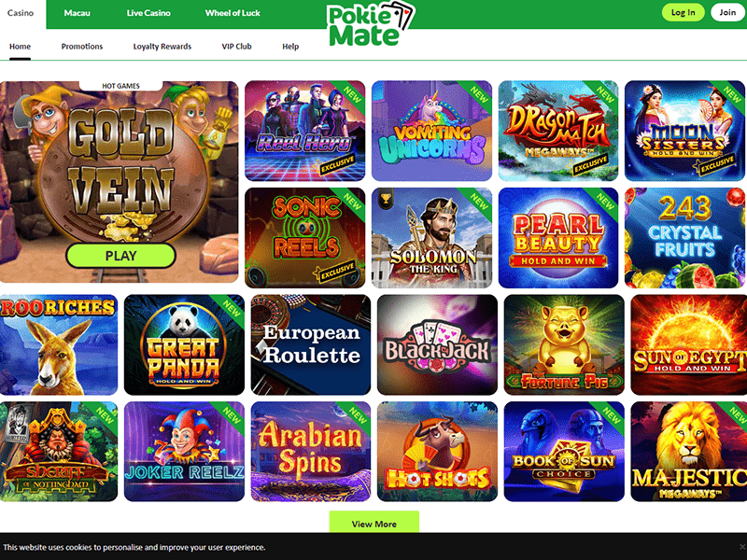Switch to the Live Casino section

click(x=148, y=13)
